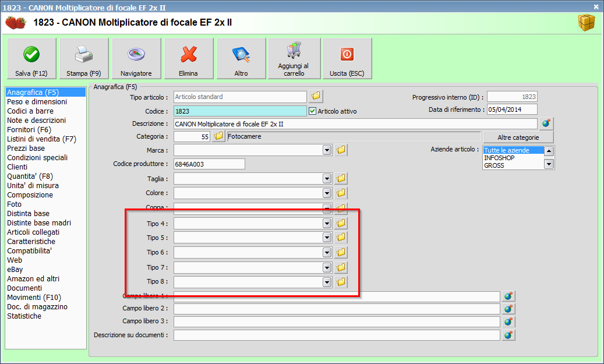Image resolution: width=604 pixels, height=364 pixels.
Task: Focus the Campo libero 2 field
Action: pyautogui.click(x=337, y=309)
